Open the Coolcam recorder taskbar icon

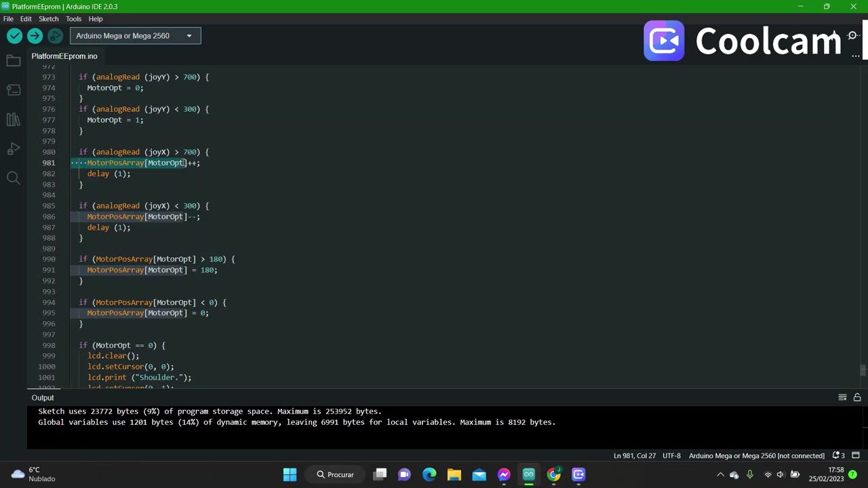(x=578, y=474)
